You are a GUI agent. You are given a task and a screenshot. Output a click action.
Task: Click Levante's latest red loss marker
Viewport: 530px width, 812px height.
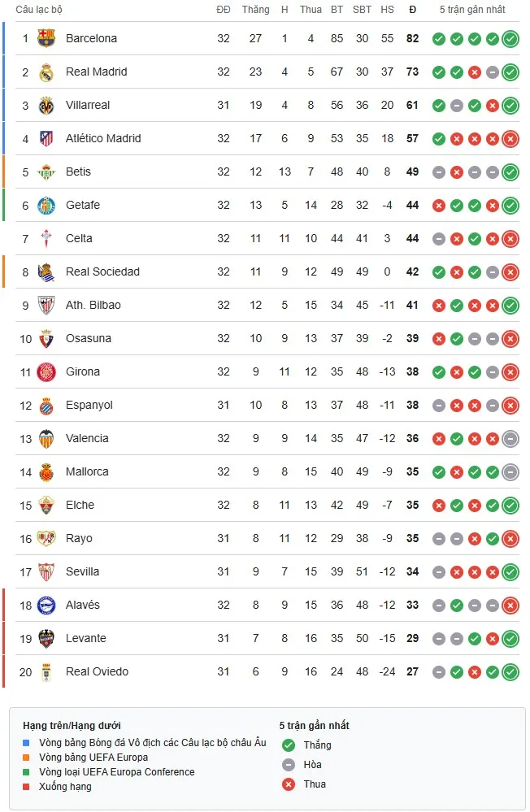coord(493,638)
